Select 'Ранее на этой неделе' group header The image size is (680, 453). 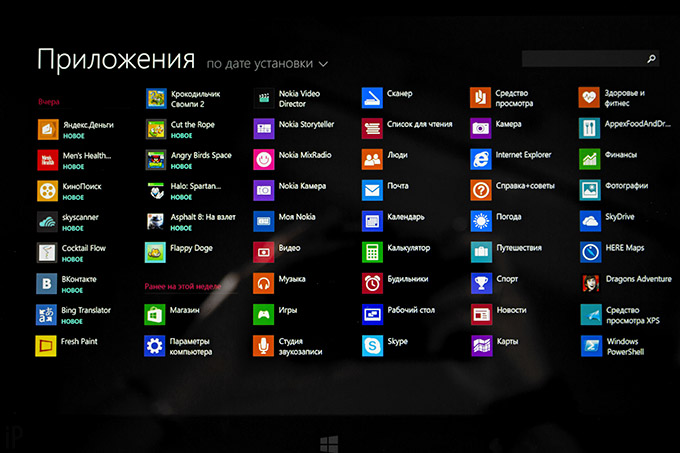pyautogui.click(x=183, y=286)
